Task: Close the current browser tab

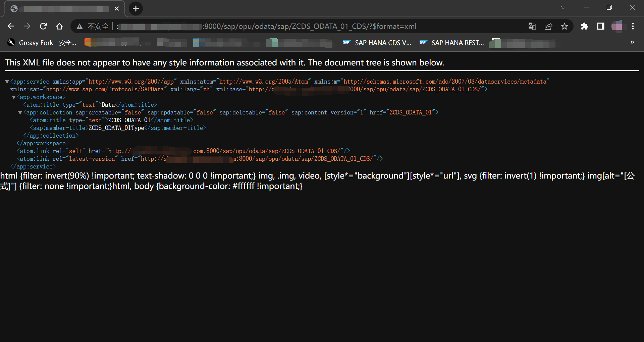Action: click(117, 9)
